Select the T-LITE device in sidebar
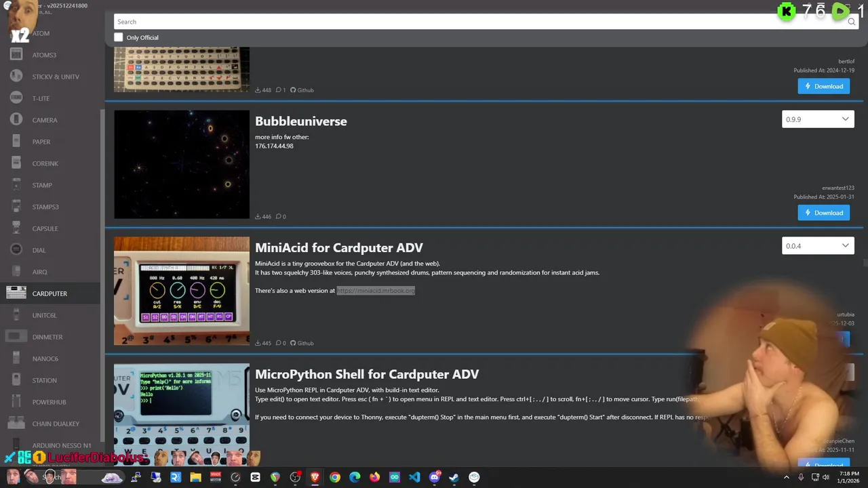The image size is (868, 488). click(50, 98)
